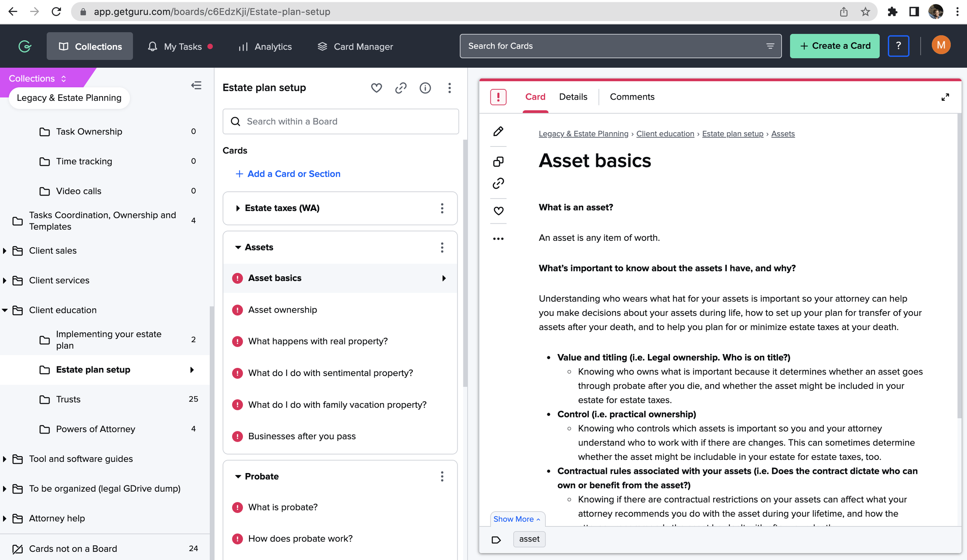Screen dimensions: 967x560
Task: Click the Search within a Board field
Action: (x=340, y=121)
